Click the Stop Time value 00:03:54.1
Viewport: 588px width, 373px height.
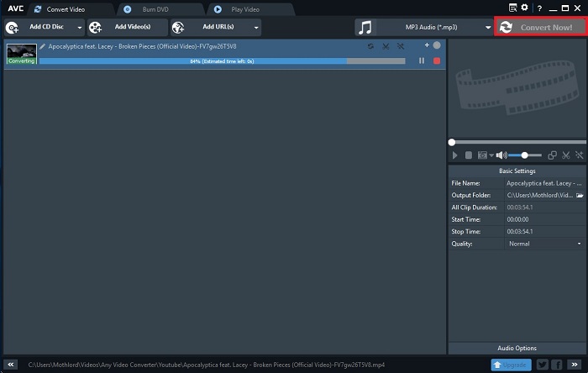pyautogui.click(x=520, y=231)
